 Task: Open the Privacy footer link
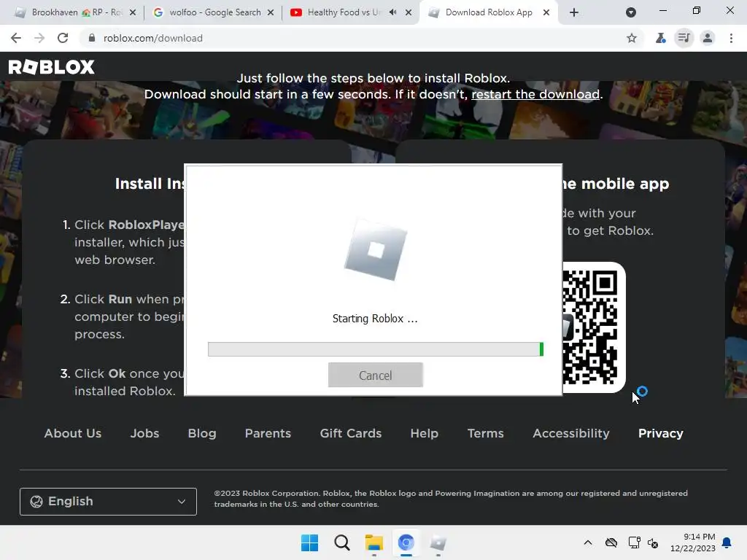661,433
